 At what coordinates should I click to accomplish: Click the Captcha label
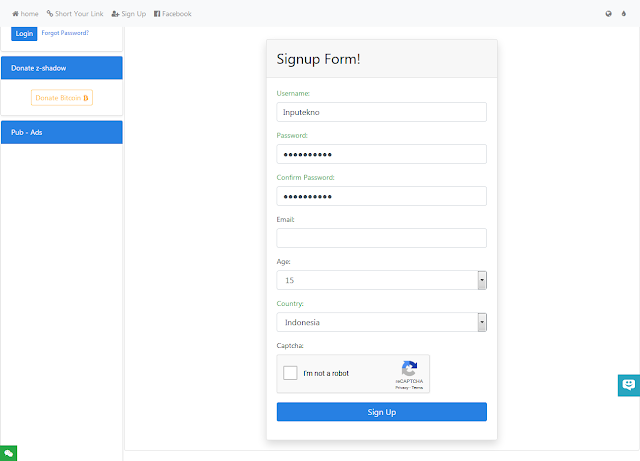[x=290, y=345]
